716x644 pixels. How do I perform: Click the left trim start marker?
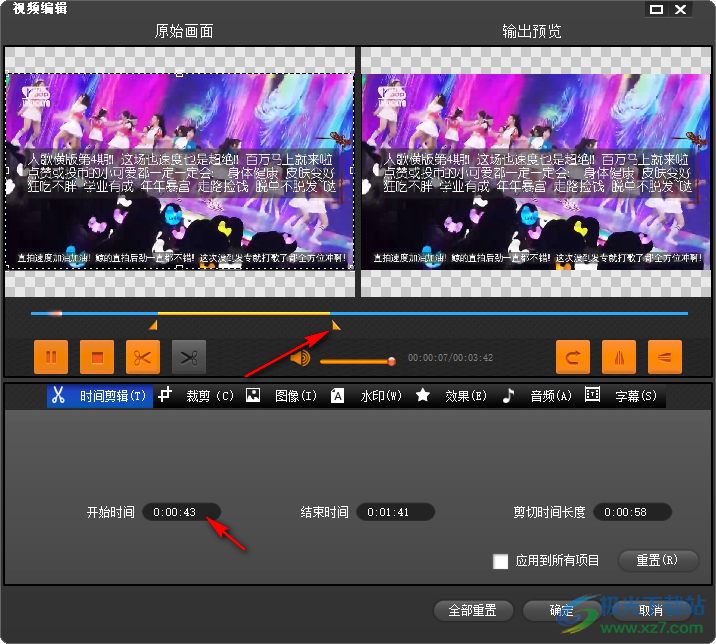pos(153,325)
